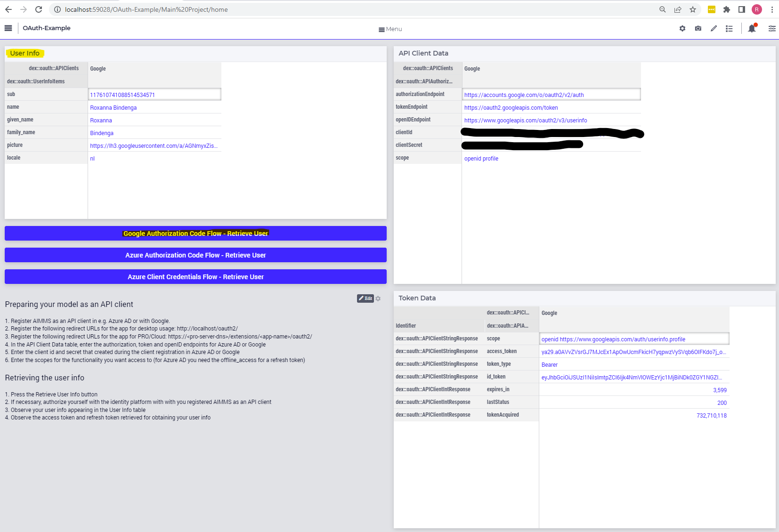Select the sub value cell 117610741088514534571
The height and width of the screenshot is (532, 779).
pos(154,95)
